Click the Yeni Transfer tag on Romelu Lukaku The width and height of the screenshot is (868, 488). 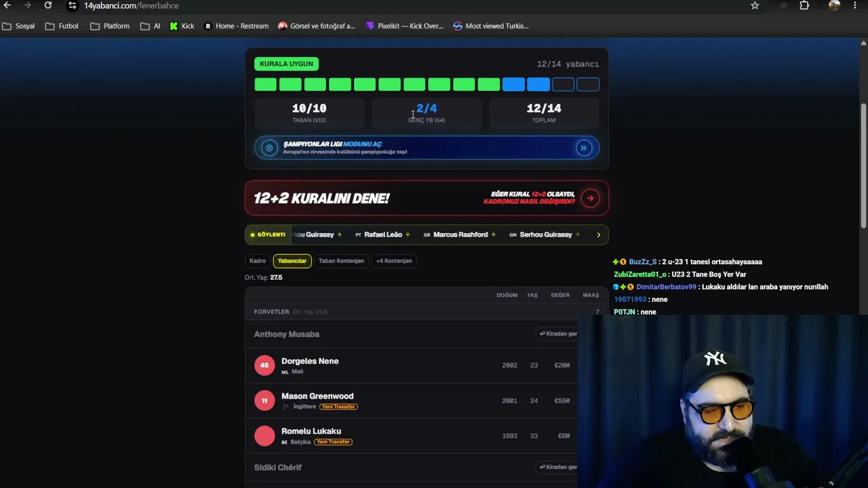(x=333, y=442)
